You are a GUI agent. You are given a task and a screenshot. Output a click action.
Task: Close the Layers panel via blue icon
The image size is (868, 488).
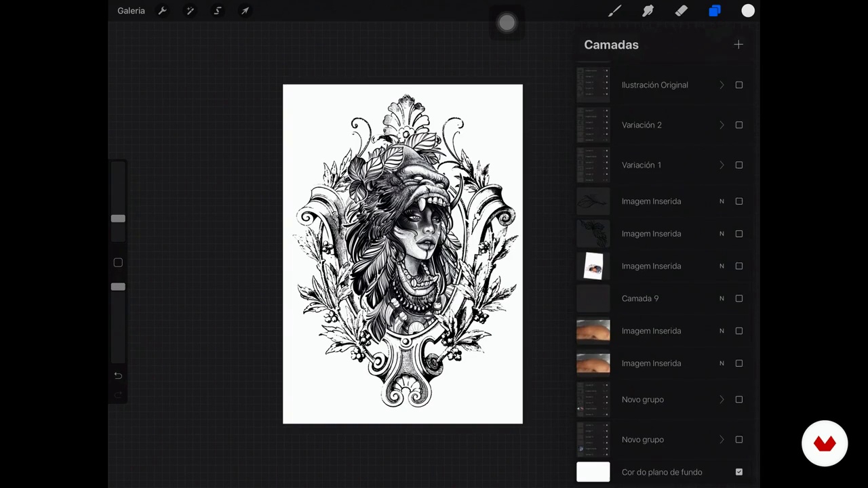tap(715, 11)
